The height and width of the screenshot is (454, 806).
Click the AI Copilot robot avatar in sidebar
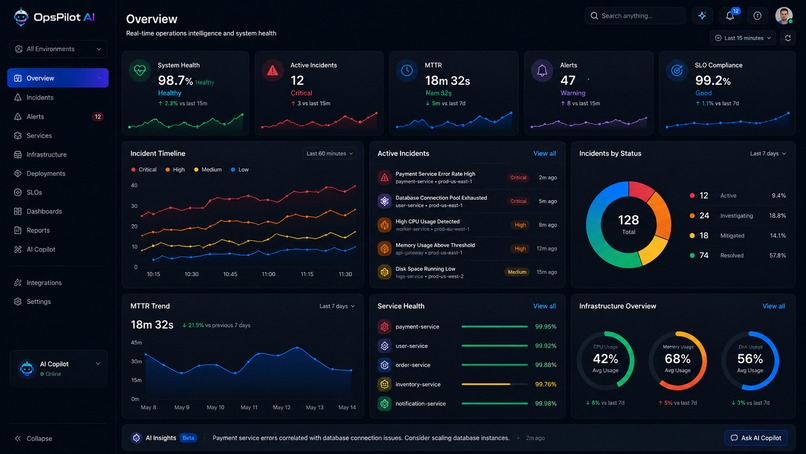[x=26, y=368]
